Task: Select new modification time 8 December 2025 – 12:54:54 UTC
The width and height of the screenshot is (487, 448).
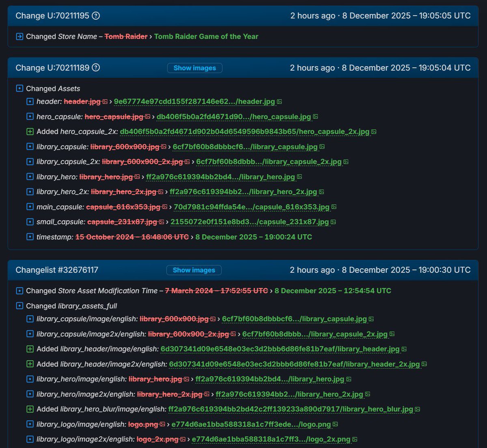Action: pyautogui.click(x=333, y=291)
